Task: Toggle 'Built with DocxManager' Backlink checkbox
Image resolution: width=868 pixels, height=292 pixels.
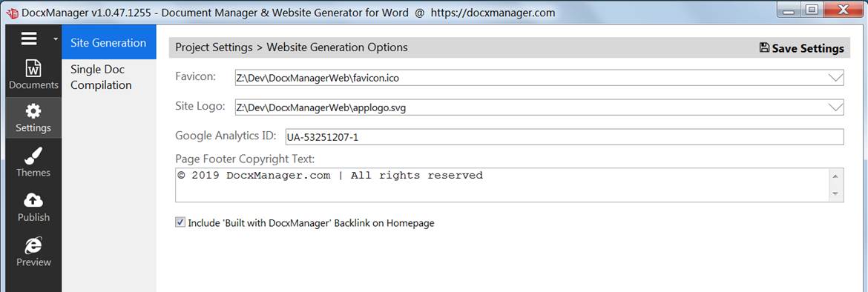Action: (180, 223)
